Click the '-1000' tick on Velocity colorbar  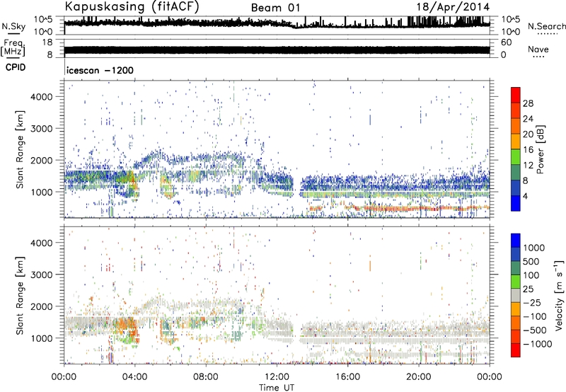(538, 344)
